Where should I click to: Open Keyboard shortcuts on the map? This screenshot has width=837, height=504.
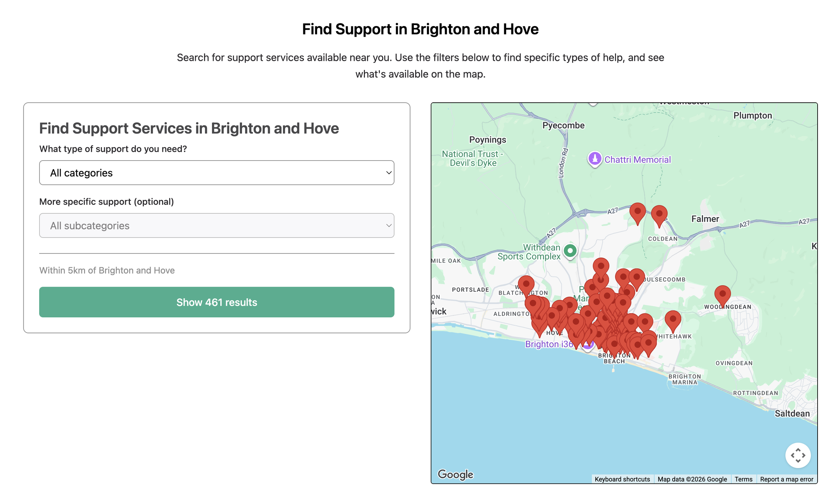click(x=622, y=479)
